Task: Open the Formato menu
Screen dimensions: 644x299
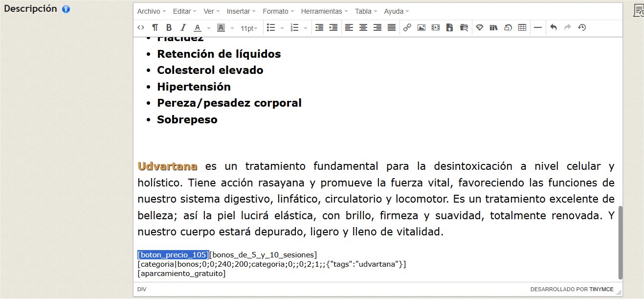Action: pos(278,11)
